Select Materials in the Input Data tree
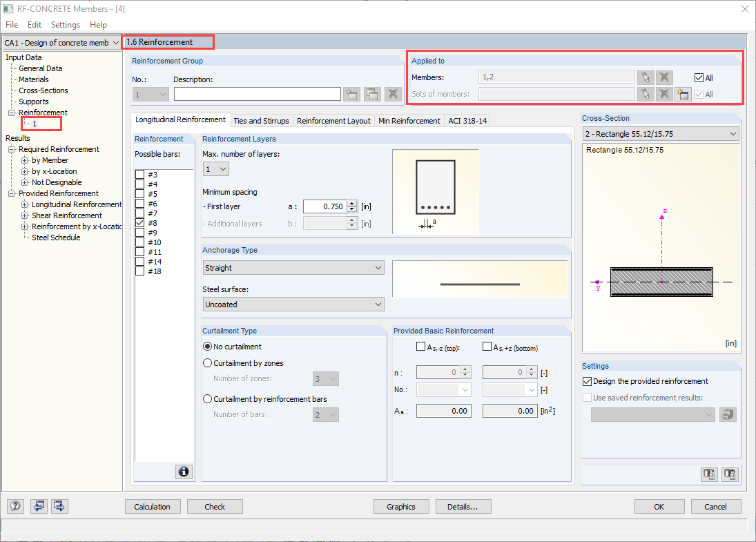Image resolution: width=756 pixels, height=542 pixels. point(34,79)
